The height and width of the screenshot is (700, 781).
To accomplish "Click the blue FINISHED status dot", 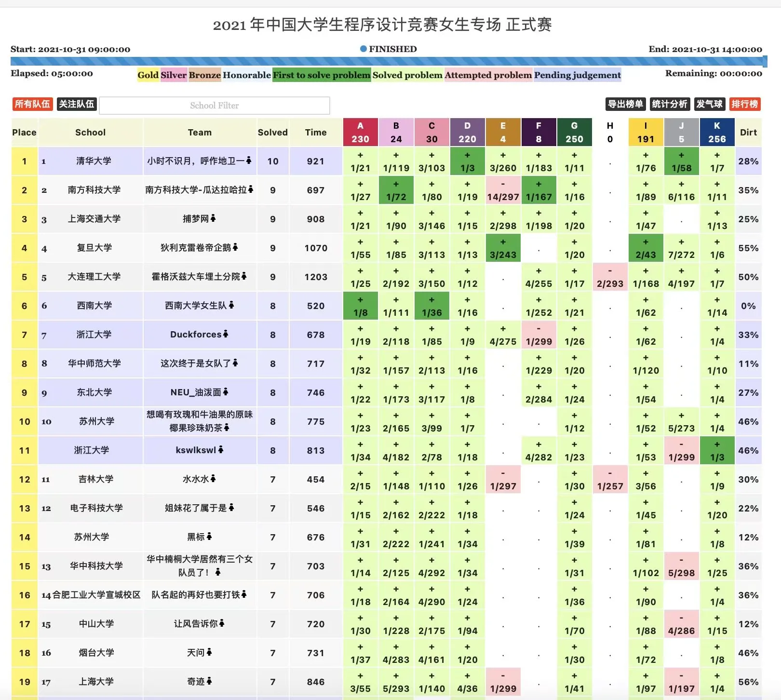I will (x=364, y=49).
